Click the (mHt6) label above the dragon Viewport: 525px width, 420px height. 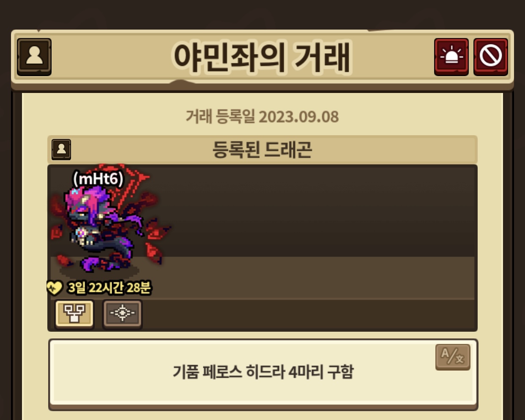tap(98, 179)
